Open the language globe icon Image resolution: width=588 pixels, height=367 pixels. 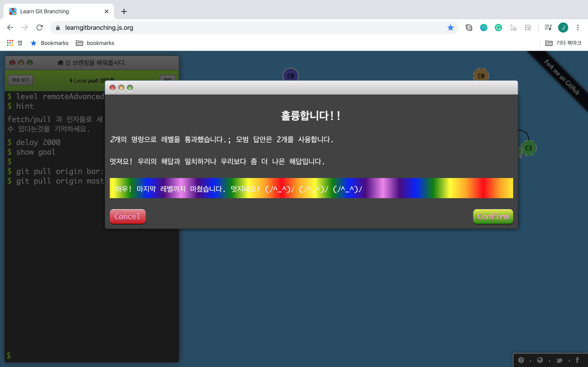click(540, 360)
